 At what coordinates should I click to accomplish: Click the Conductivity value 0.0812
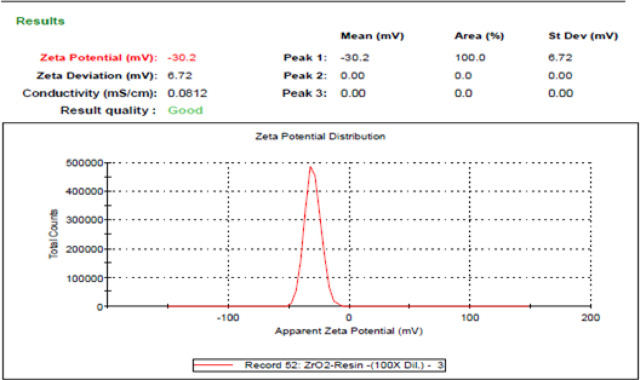187,93
